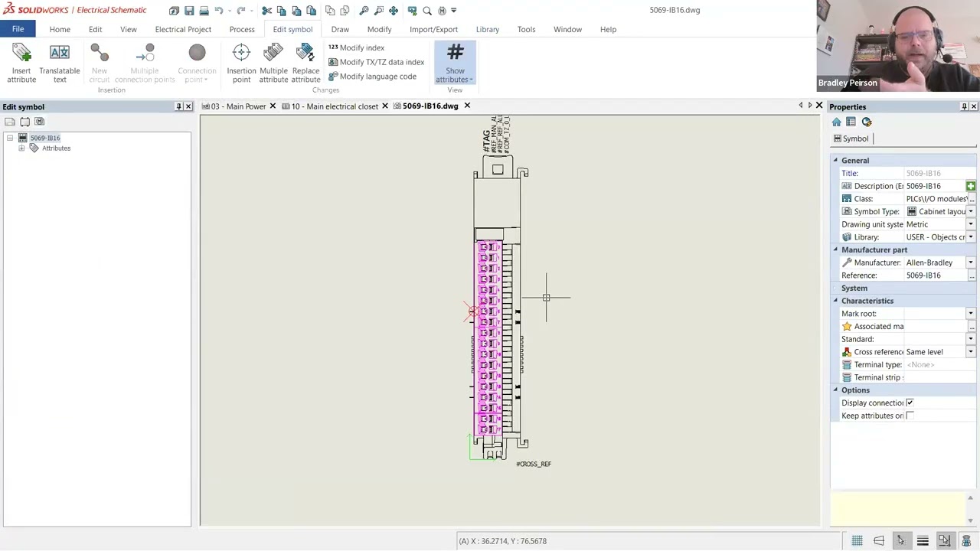Switch to the Modify ribbon tab
Screen dimensions: 980x551
pyautogui.click(x=379, y=29)
